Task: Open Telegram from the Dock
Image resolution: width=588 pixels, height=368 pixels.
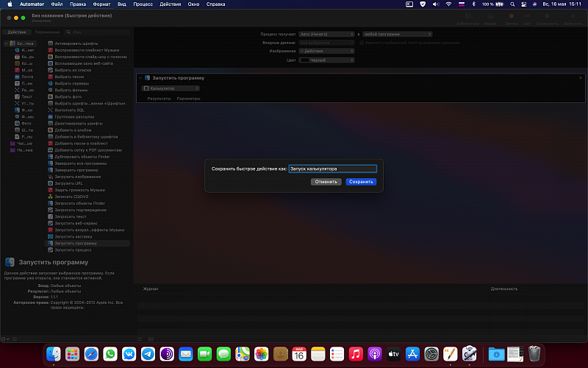Action: pyautogui.click(x=148, y=354)
